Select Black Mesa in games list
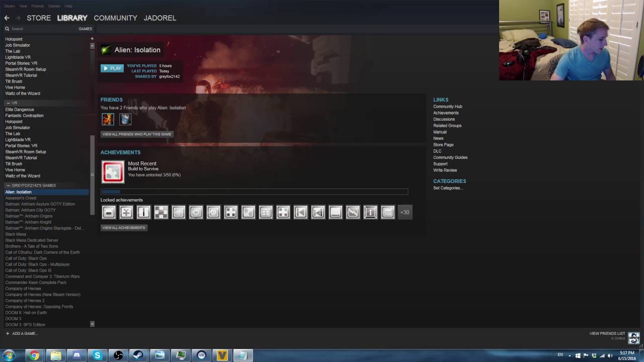Image resolution: width=644 pixels, height=362 pixels. (16, 234)
